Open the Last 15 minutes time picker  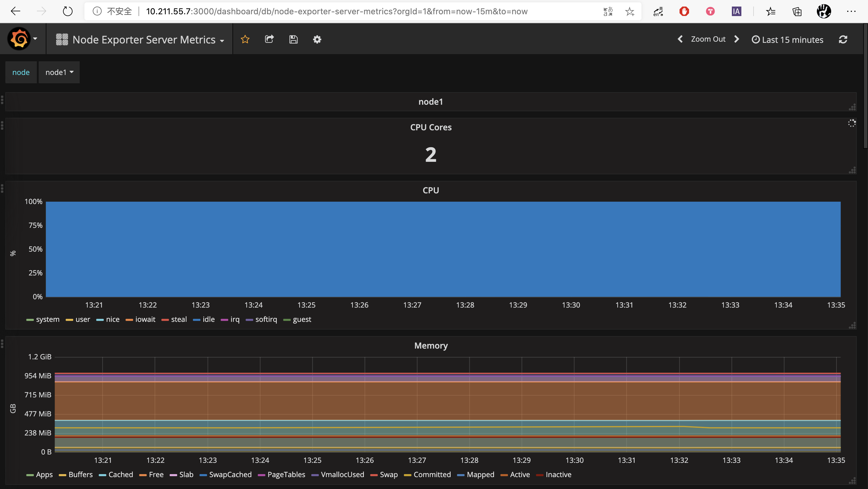click(x=787, y=40)
